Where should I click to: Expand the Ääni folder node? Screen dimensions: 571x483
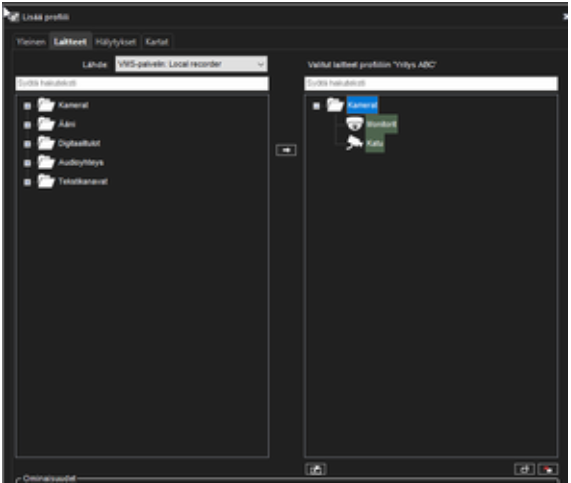pos(27,125)
